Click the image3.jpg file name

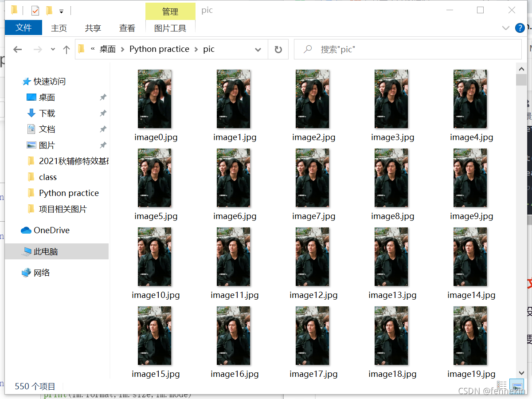(392, 137)
